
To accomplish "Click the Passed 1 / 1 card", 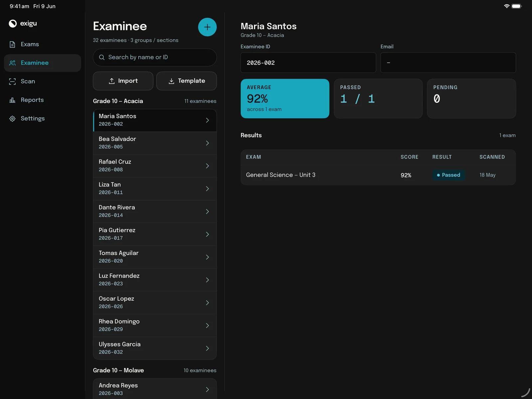I will (x=378, y=98).
